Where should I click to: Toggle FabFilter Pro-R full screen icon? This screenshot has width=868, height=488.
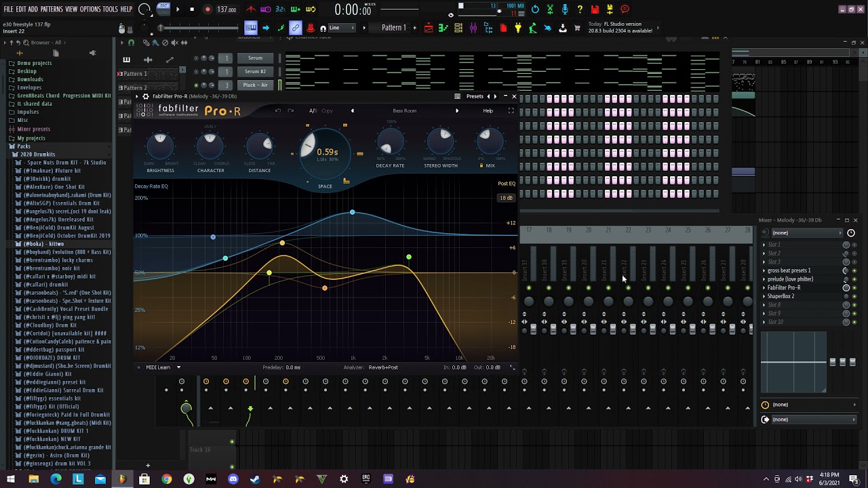[x=511, y=110]
